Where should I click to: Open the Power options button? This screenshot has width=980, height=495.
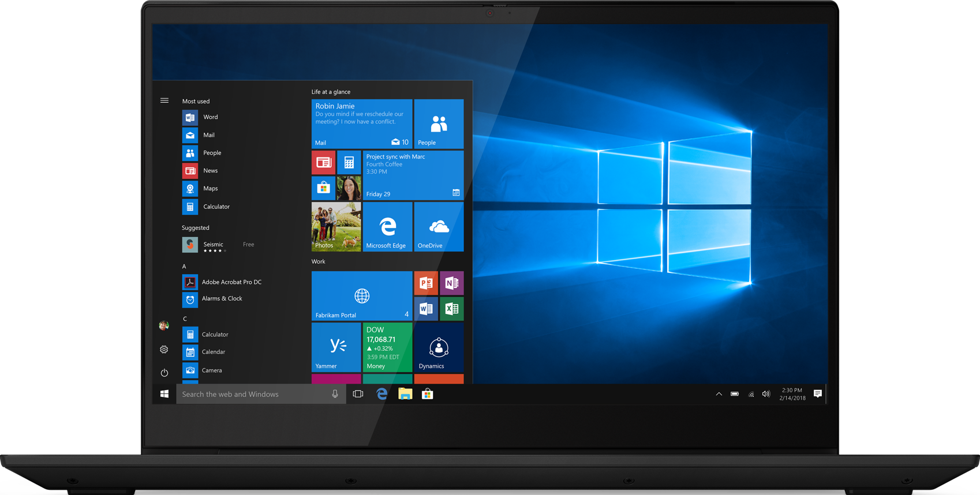[164, 373]
